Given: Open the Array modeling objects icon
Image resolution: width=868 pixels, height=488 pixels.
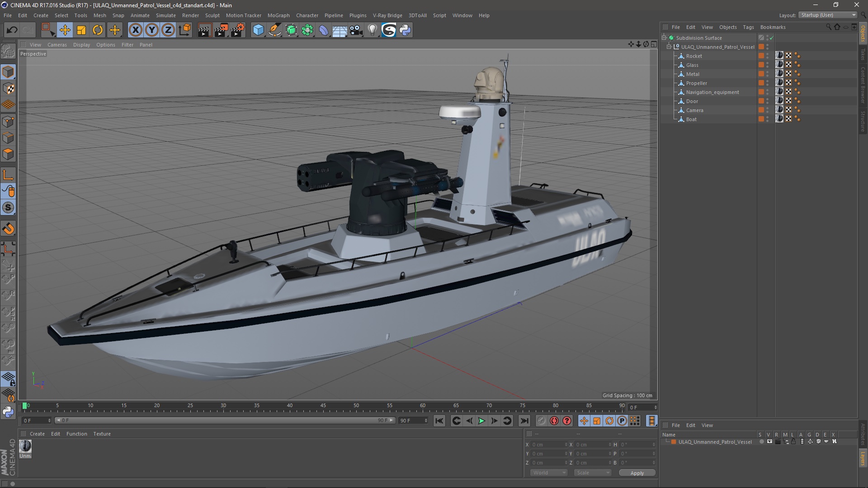Looking at the screenshot, I should (307, 30).
